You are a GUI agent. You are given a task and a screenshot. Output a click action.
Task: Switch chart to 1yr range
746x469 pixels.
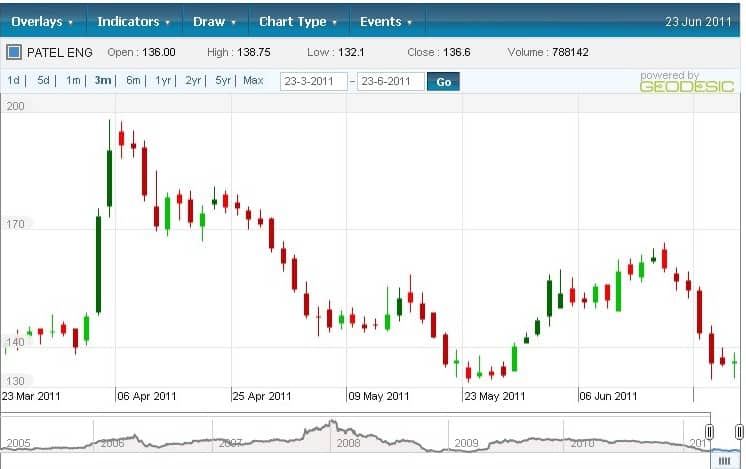(x=163, y=80)
